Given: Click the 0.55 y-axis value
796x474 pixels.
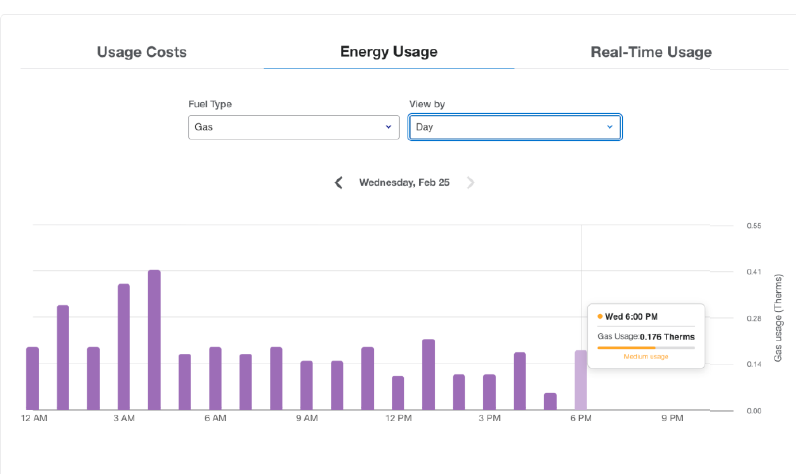Looking at the screenshot, I should click(754, 226).
